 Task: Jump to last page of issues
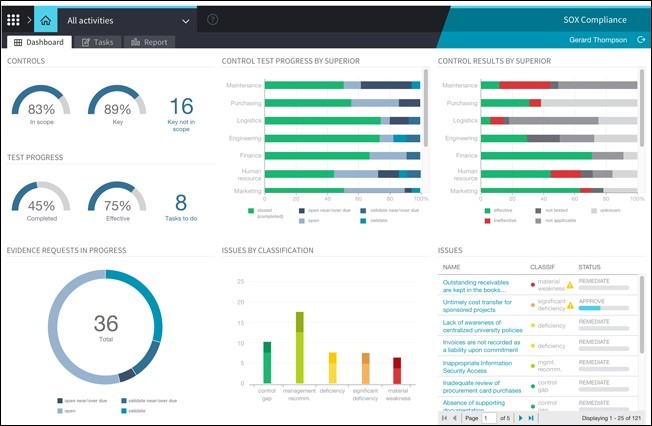point(530,418)
